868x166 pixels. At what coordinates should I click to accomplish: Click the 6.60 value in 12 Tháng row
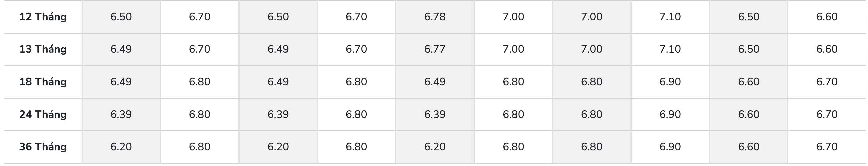(x=827, y=17)
